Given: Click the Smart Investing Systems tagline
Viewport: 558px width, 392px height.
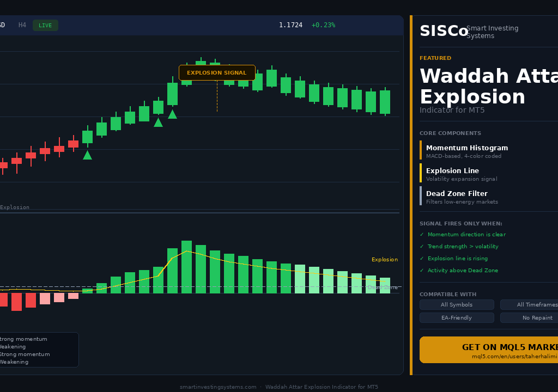Looking at the screenshot, I should 492,32.
